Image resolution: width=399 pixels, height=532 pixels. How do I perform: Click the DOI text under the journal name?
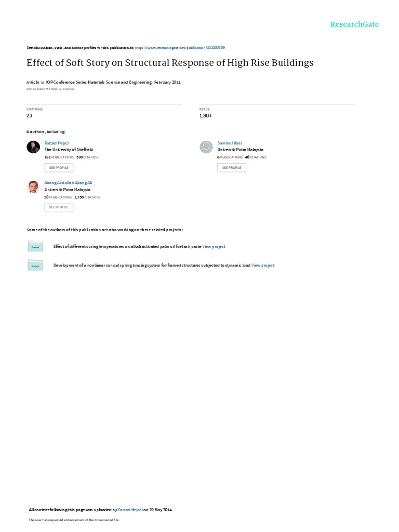tap(50, 89)
